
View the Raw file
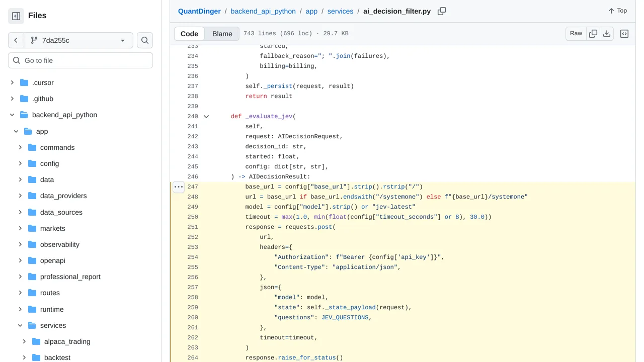[576, 34]
